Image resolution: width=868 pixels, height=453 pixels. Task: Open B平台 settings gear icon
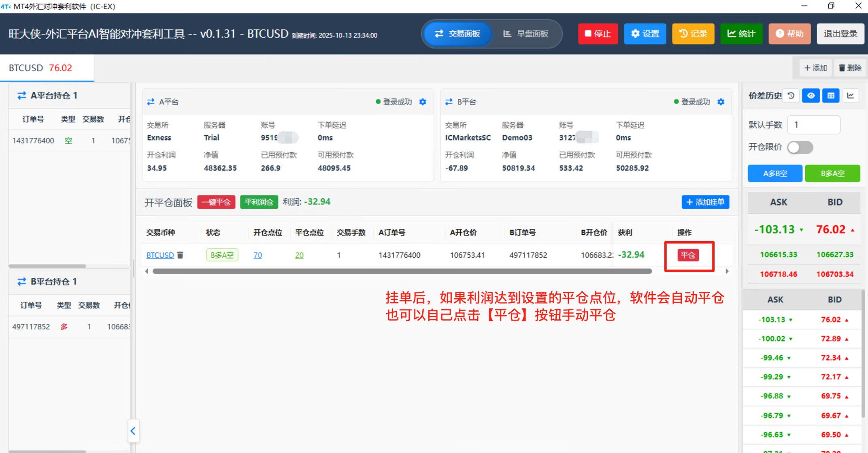[x=721, y=102]
